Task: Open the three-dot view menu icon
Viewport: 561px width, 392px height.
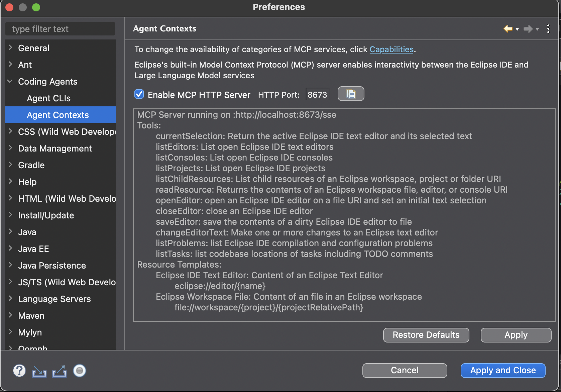Action: point(548,29)
